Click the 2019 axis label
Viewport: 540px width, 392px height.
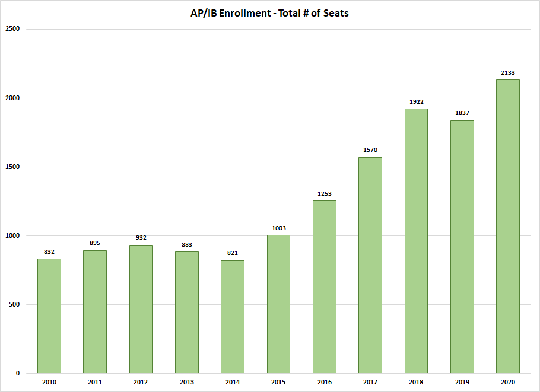(462, 382)
